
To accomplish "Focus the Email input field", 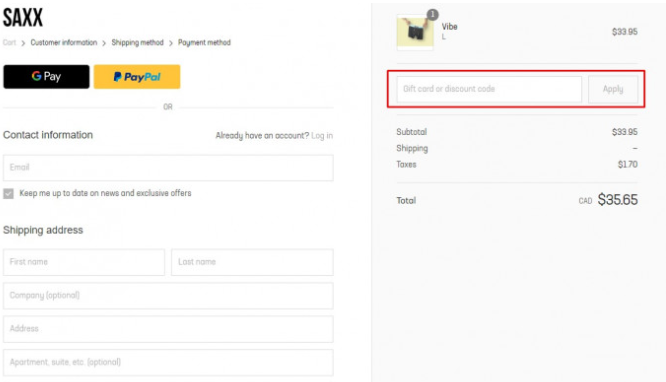I will click(x=168, y=168).
